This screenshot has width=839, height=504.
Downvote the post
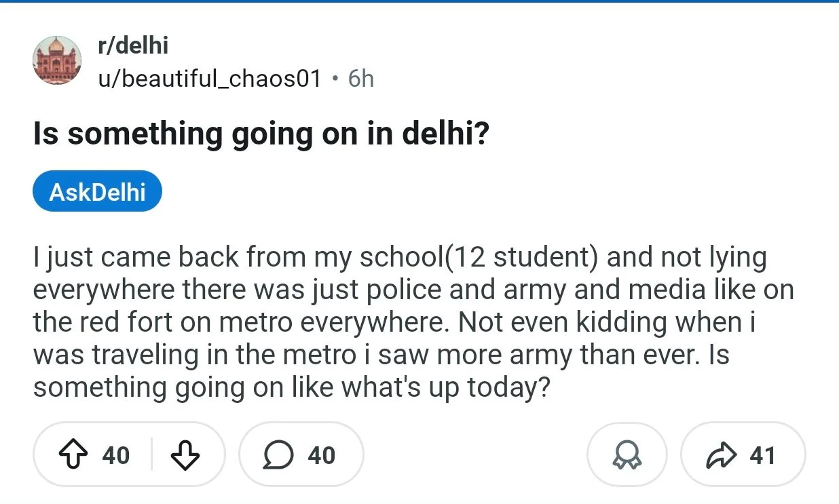pos(185,455)
